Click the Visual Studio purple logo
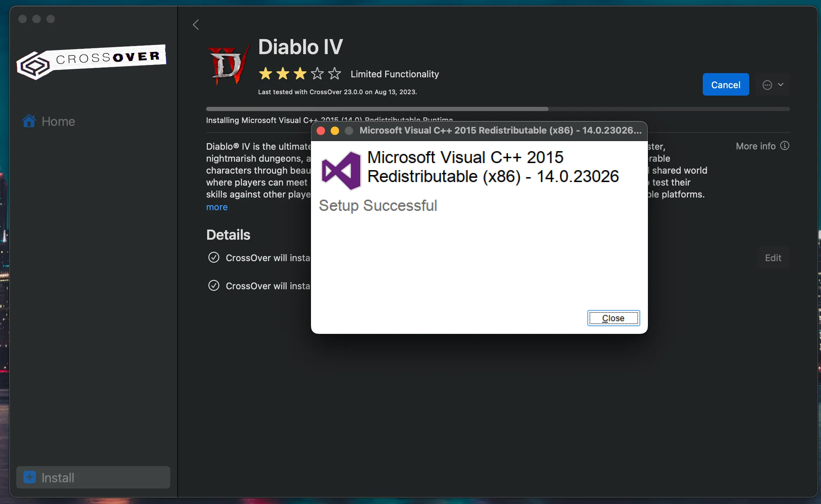The height and width of the screenshot is (504, 821). click(x=341, y=171)
